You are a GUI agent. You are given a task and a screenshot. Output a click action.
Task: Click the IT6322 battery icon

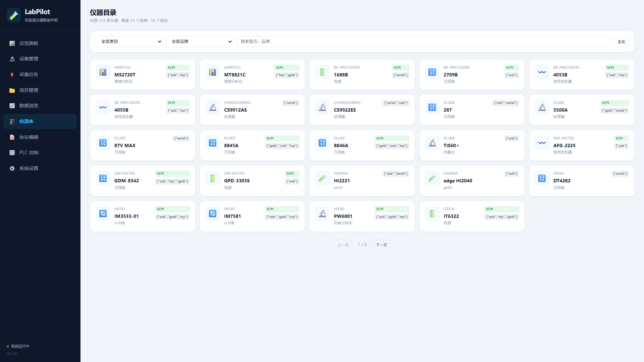point(432,214)
